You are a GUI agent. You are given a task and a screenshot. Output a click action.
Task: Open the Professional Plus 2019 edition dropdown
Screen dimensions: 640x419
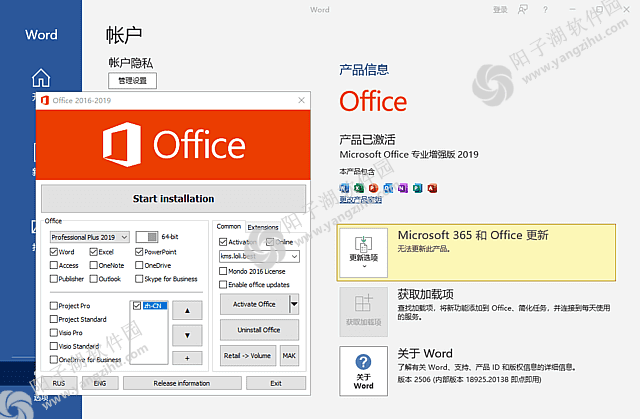[90, 237]
